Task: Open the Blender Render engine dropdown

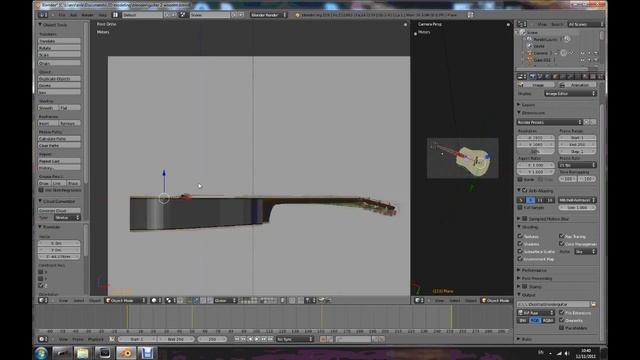Action: click(268, 15)
